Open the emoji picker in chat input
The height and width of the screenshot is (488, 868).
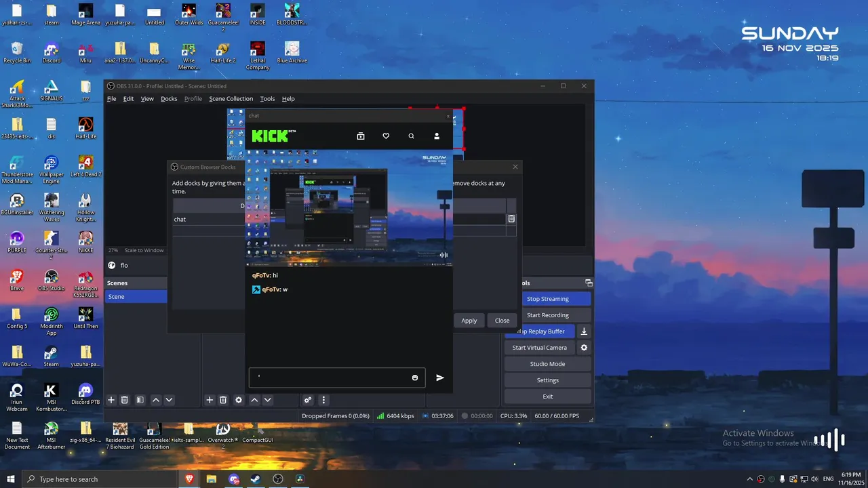coord(415,378)
